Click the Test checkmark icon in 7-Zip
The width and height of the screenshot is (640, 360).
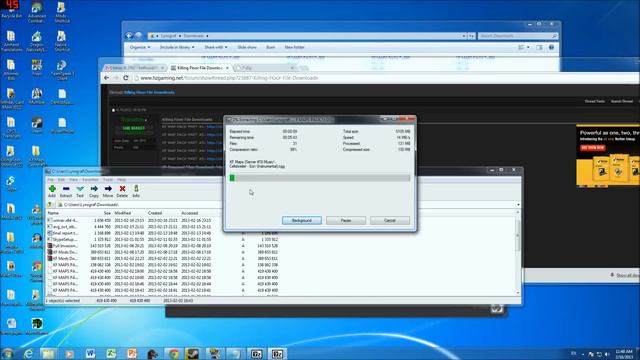point(80,189)
